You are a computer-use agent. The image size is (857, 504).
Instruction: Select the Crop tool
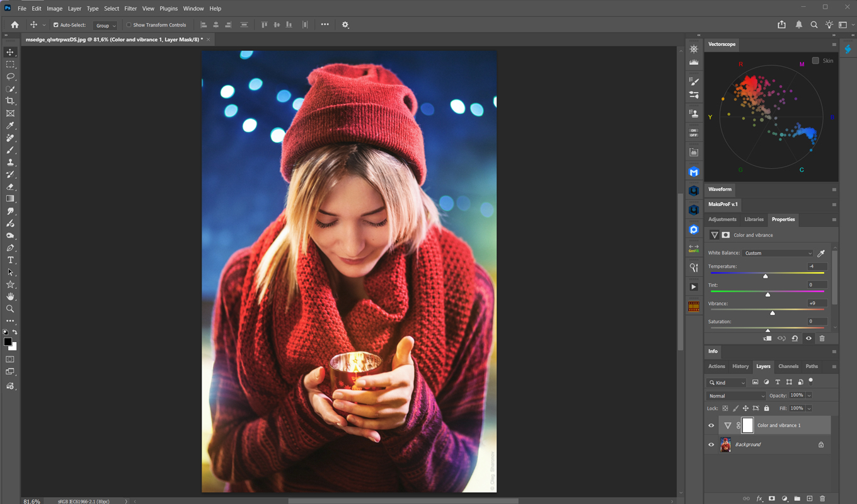pos(10,101)
